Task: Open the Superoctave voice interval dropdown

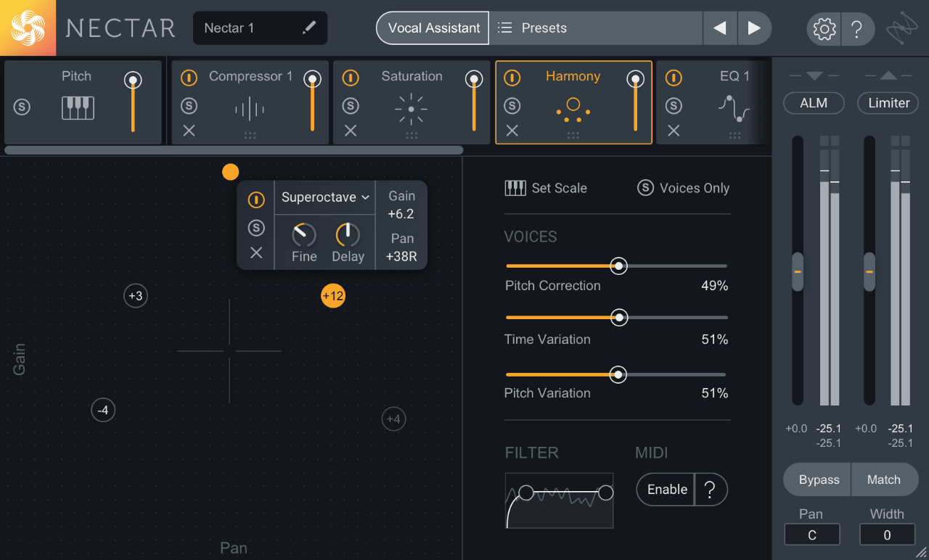Action: coord(324,197)
